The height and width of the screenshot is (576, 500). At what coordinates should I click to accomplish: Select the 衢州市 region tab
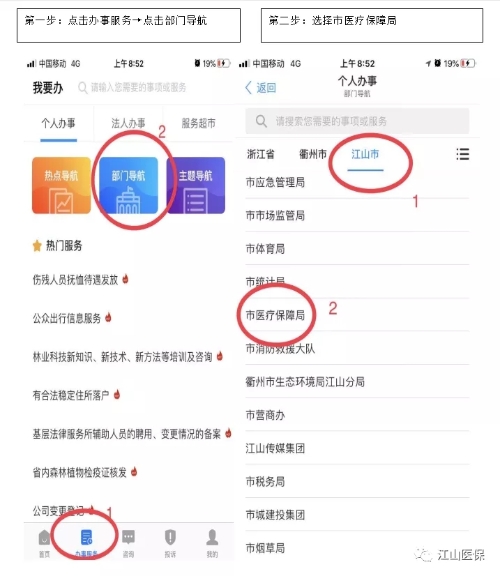point(313,154)
